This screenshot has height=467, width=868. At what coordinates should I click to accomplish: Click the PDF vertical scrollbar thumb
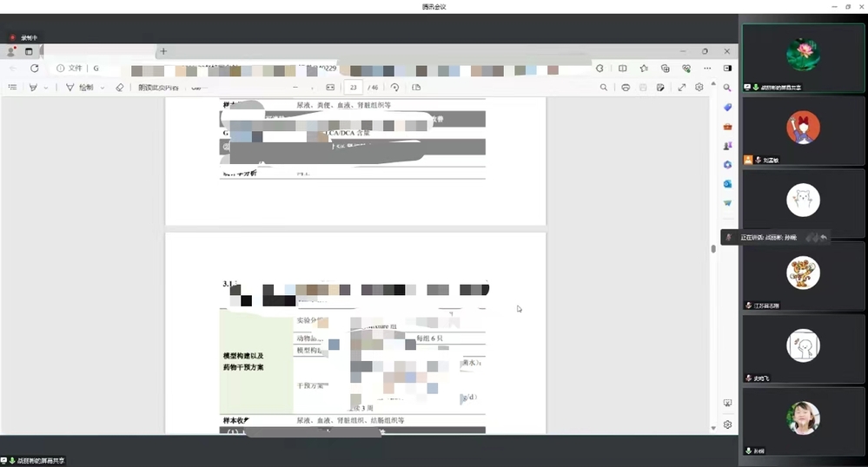pyautogui.click(x=713, y=248)
